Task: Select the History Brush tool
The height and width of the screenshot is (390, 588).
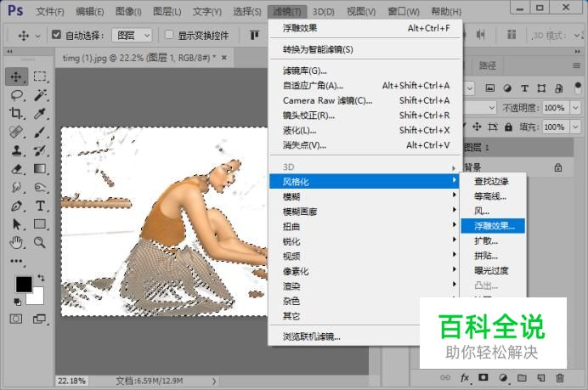Action: (x=40, y=150)
